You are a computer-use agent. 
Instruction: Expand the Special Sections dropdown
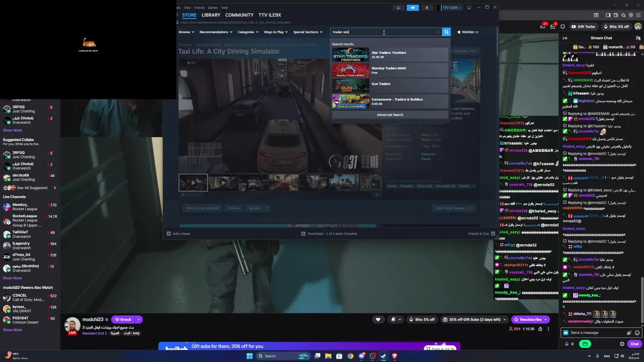[x=307, y=32]
